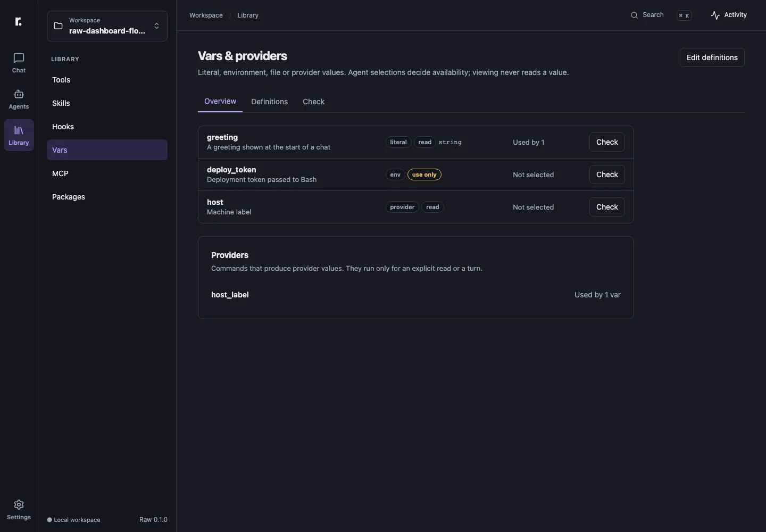Click the 'read' badge on host row
This screenshot has height=532, width=766.
[x=432, y=207]
